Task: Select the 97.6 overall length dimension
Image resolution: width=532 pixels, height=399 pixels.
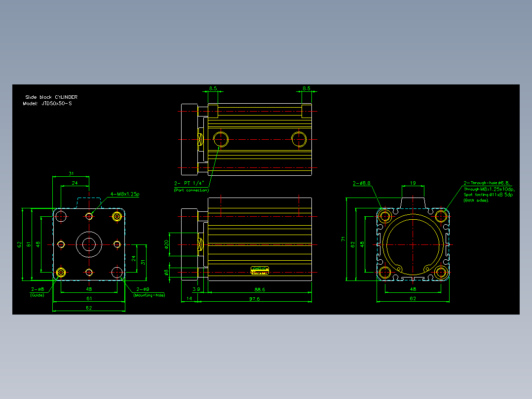Action: point(255,299)
